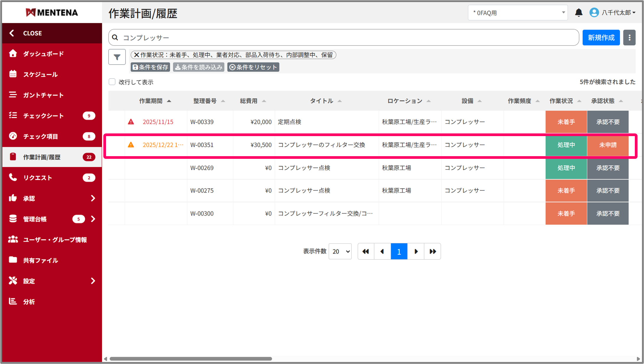644x364 pixels.
Task: Click the 新規作成 button
Action: [601, 37]
